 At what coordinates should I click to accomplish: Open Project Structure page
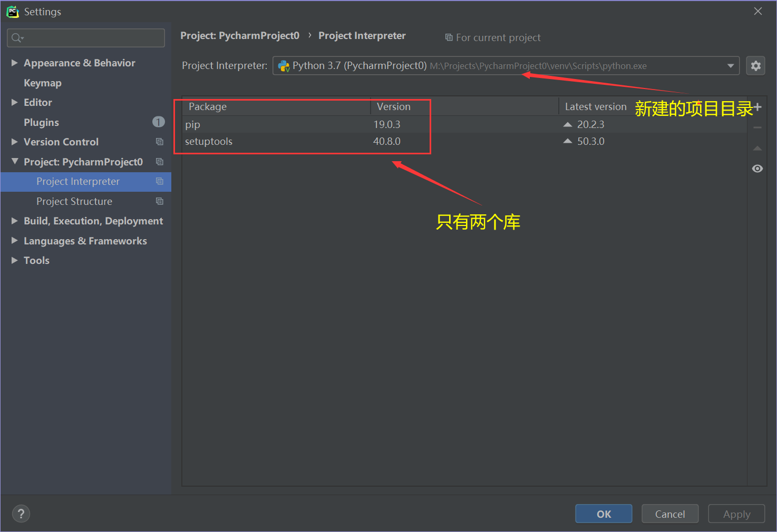pyautogui.click(x=74, y=201)
